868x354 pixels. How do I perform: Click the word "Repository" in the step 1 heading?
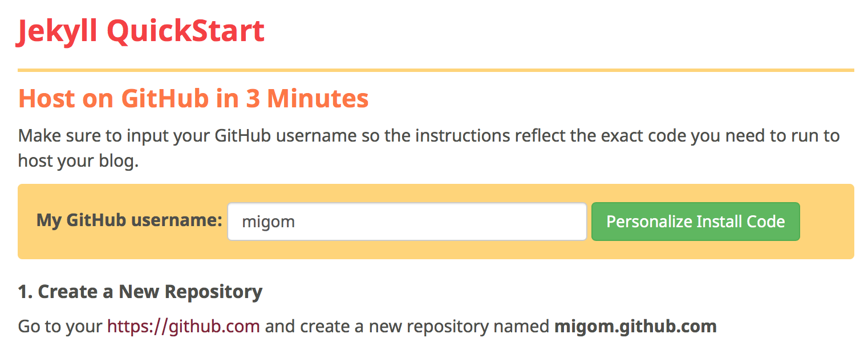tap(213, 292)
